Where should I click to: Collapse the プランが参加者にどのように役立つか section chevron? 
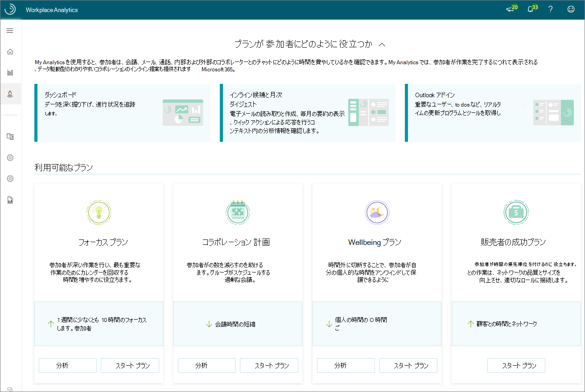pos(382,44)
